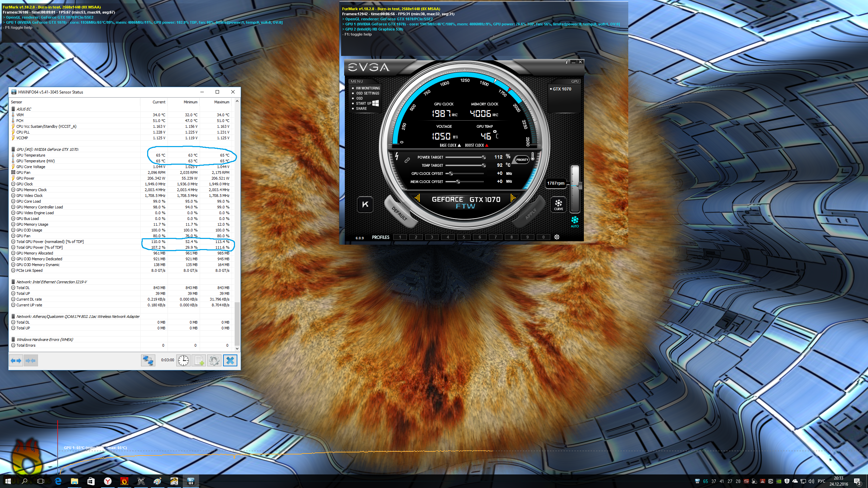Click the Power Target slider handle
Screen dimensions: 868x488
[x=484, y=157]
